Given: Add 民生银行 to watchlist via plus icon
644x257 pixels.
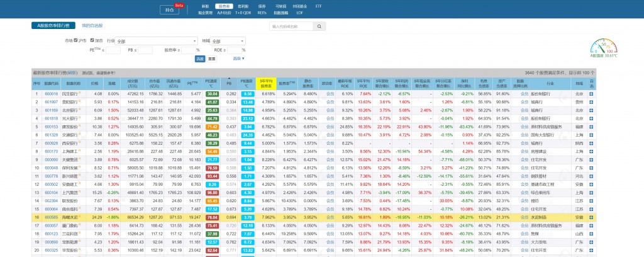Looking at the screenshot, I should [591, 93].
